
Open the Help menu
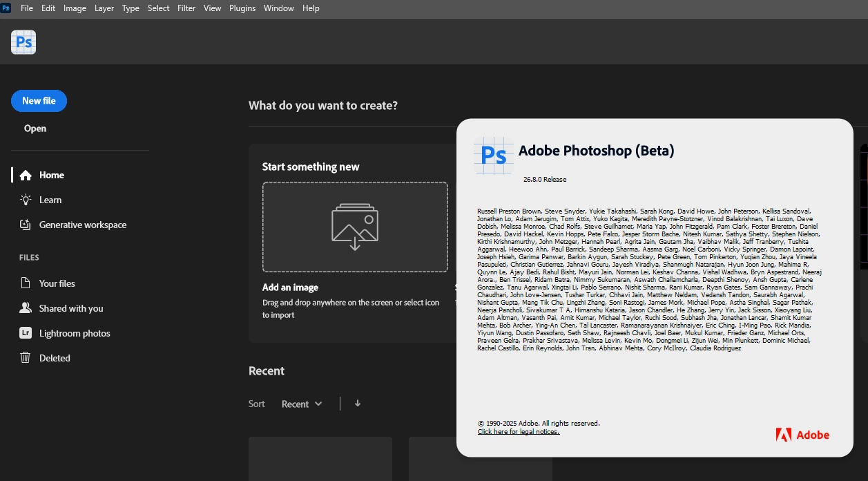click(311, 8)
